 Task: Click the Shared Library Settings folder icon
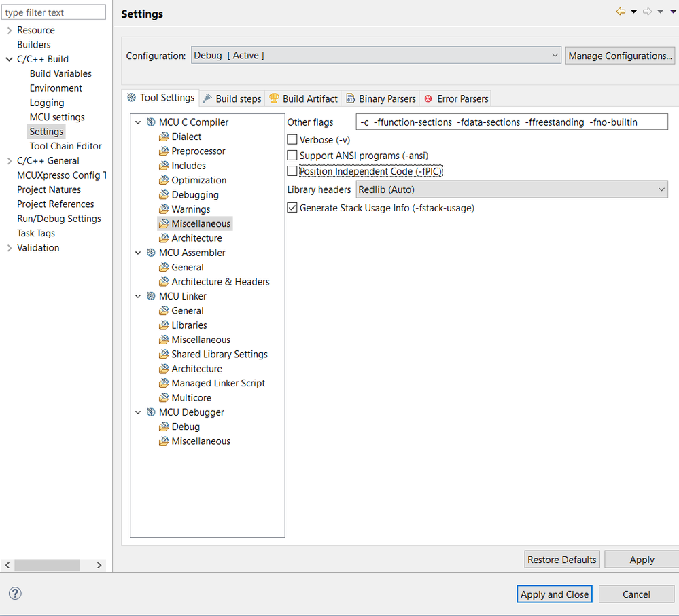[x=164, y=354]
